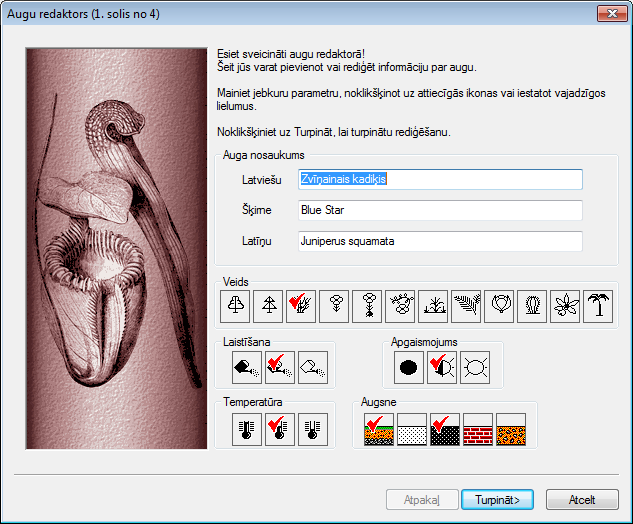This screenshot has height=524, width=633.
Task: Pick the grass tuft plant type
Action: click(x=433, y=307)
